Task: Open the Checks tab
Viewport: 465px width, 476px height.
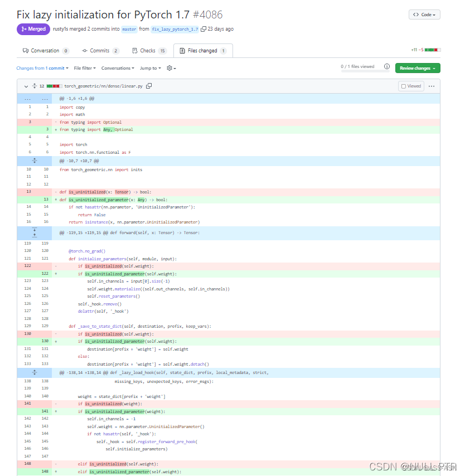Action: [148, 50]
